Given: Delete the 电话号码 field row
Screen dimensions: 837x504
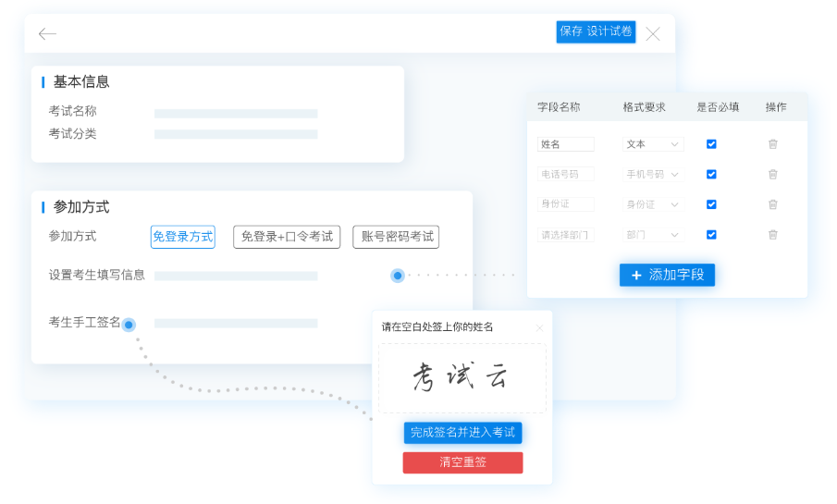Looking at the screenshot, I should 772,174.
